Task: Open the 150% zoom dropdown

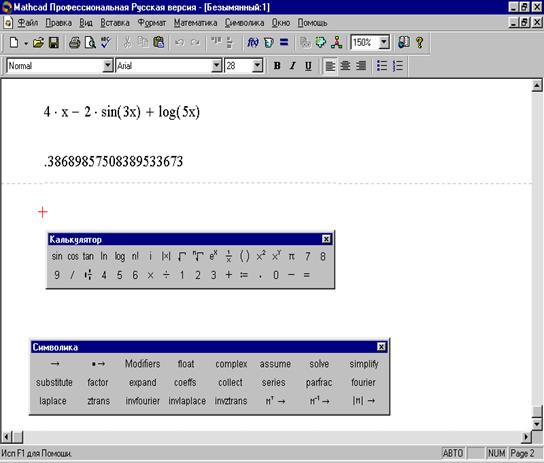Action: (384, 43)
